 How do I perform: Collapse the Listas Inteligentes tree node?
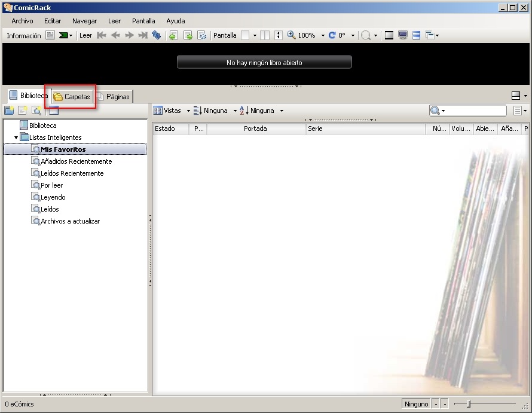pyautogui.click(x=16, y=138)
